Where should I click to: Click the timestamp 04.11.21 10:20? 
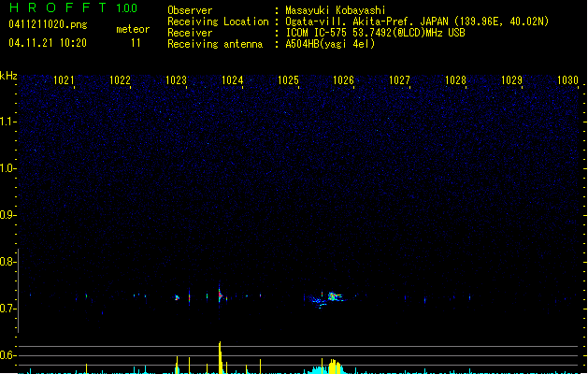(48, 43)
